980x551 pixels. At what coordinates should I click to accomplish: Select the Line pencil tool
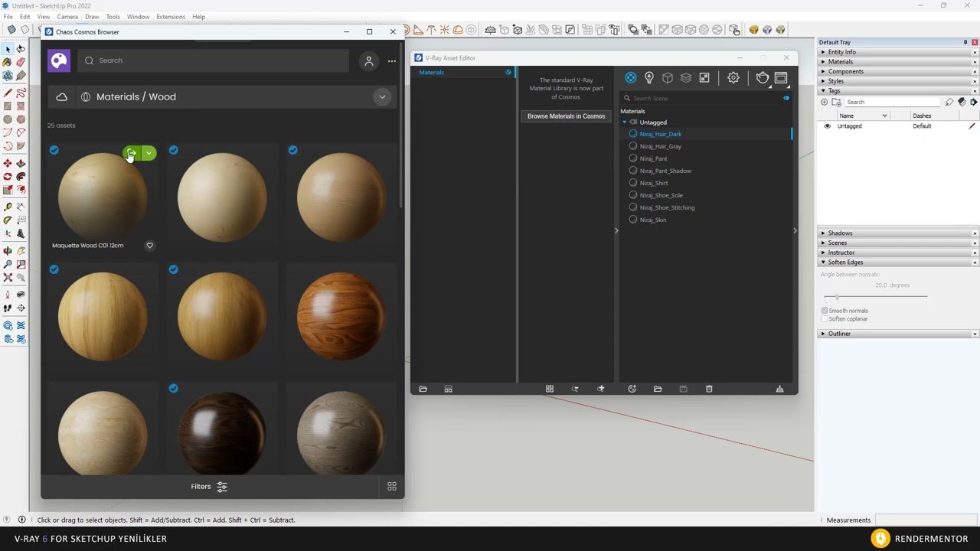(x=8, y=93)
